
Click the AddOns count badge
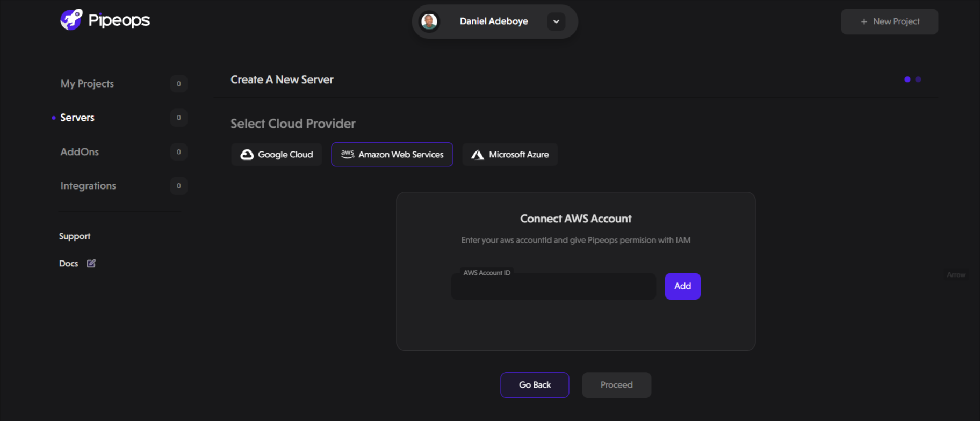point(179,152)
